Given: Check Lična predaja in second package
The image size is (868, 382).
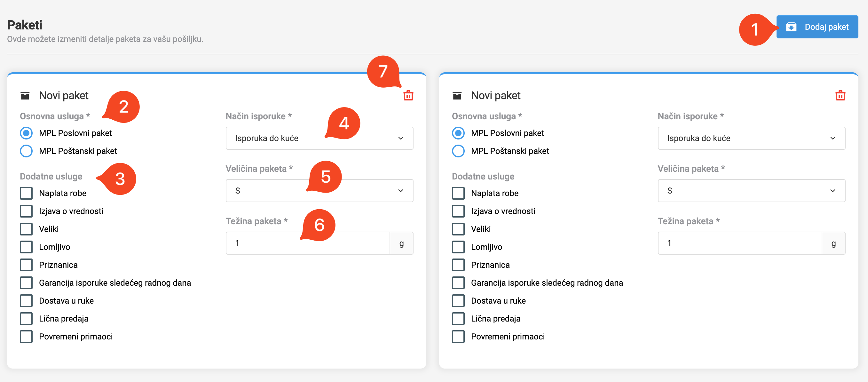Looking at the screenshot, I should 458,319.
